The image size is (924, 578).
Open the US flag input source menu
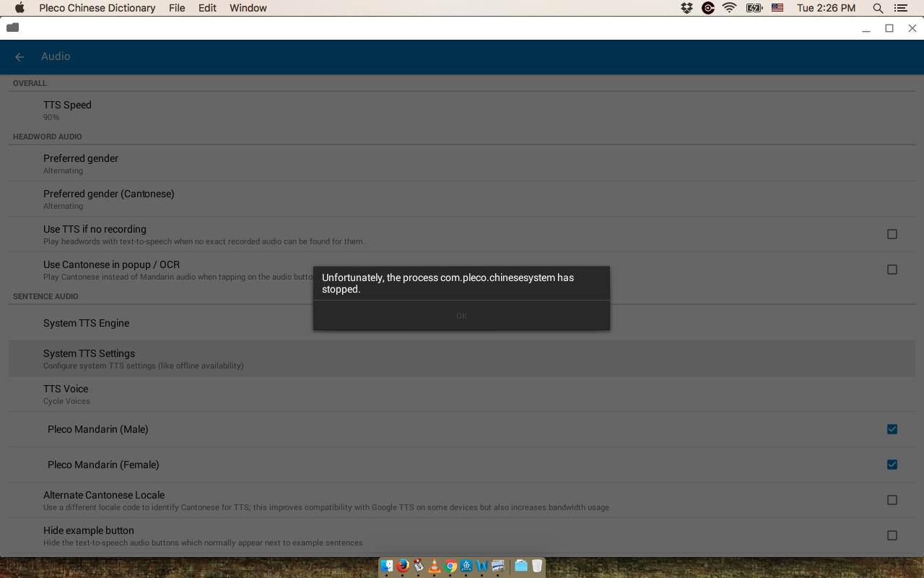[777, 8]
